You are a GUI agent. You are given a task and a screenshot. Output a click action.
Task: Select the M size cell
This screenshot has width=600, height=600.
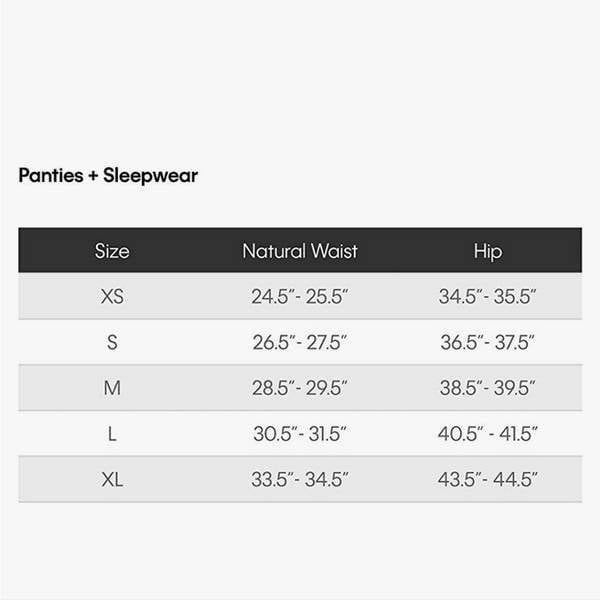point(112,388)
